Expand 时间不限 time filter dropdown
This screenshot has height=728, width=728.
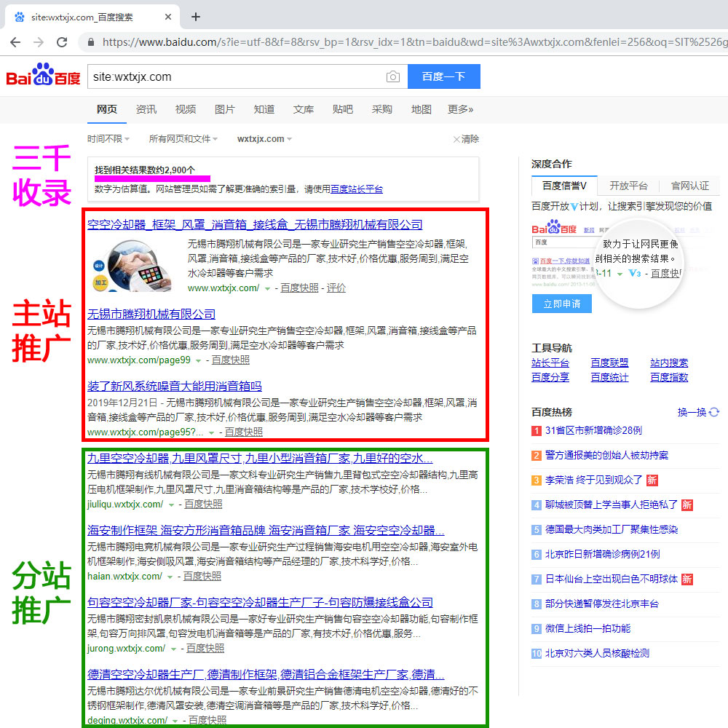point(108,139)
